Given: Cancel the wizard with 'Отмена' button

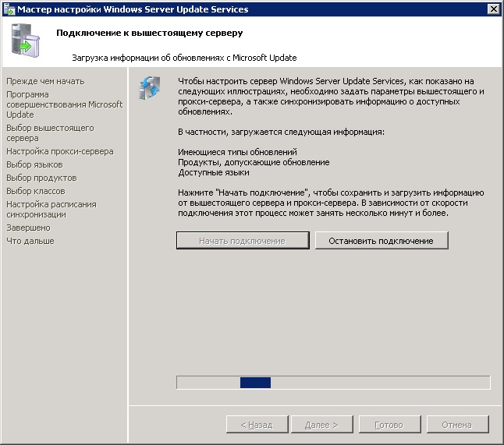Looking at the screenshot, I should point(457,425).
